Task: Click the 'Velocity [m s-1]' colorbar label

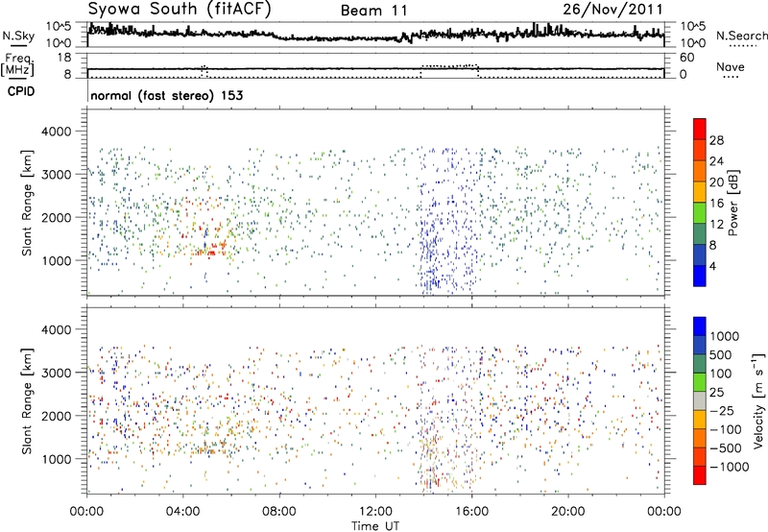Action: click(758, 400)
